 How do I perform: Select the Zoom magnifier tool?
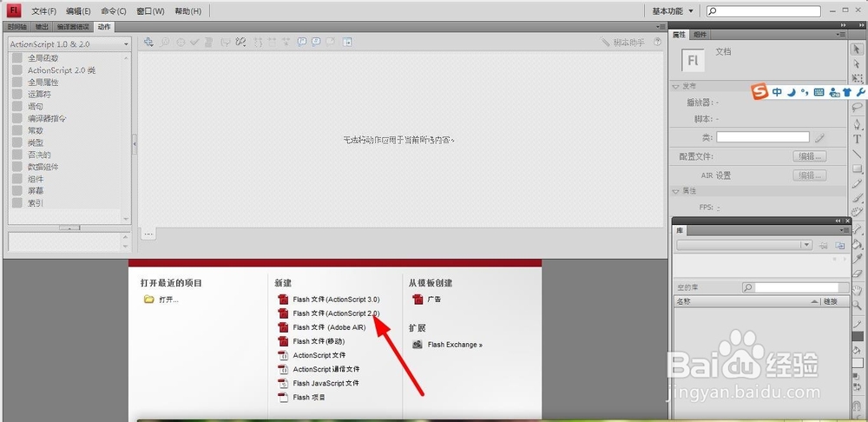[857, 305]
